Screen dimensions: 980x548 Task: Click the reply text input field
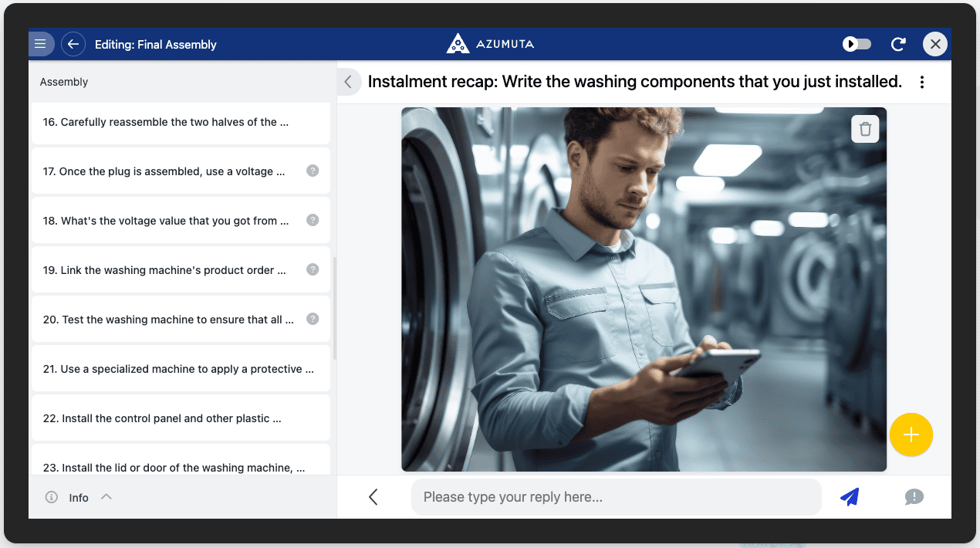616,497
